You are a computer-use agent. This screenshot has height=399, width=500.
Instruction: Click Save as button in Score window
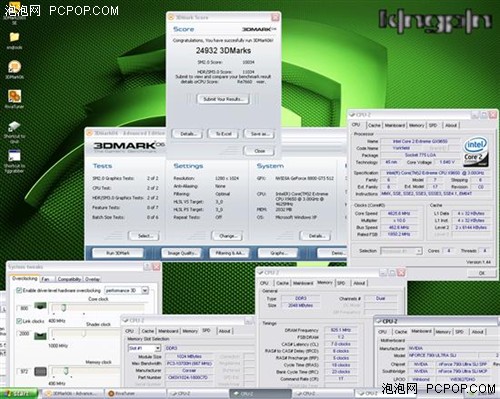[260, 134]
